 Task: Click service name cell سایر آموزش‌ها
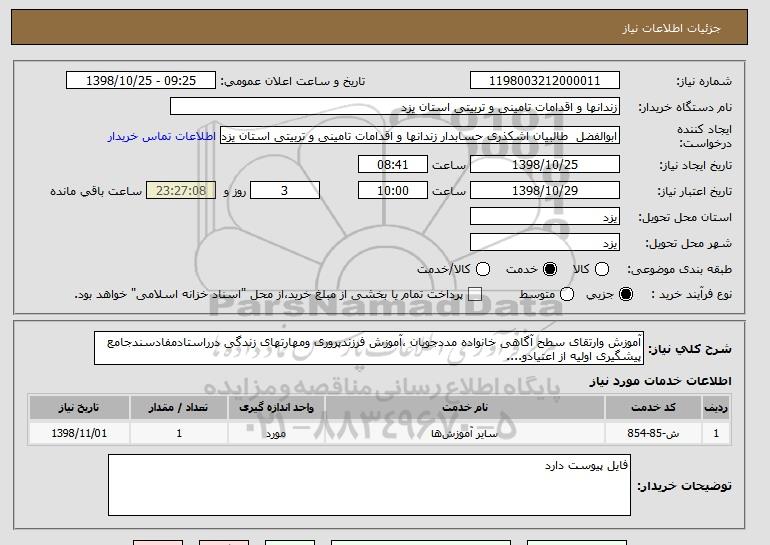coord(465,434)
